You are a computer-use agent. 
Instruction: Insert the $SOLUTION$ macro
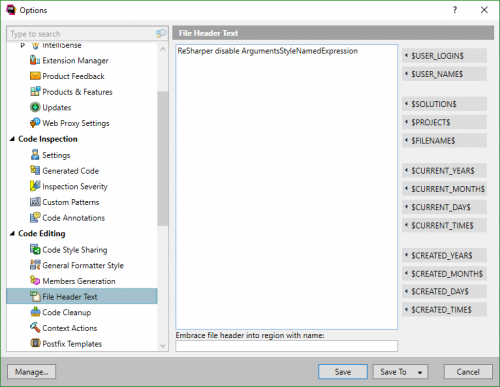(444, 104)
